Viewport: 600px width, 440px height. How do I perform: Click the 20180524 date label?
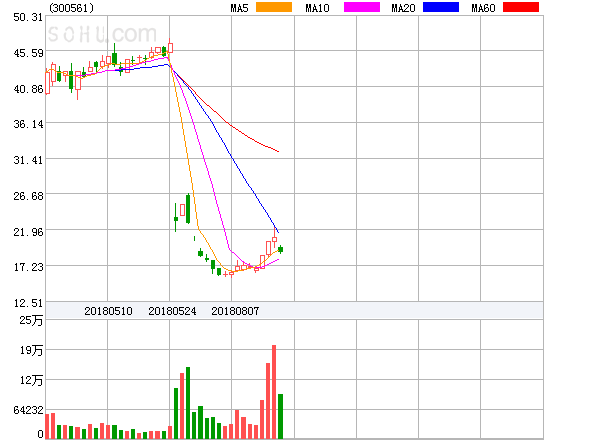click(x=172, y=311)
